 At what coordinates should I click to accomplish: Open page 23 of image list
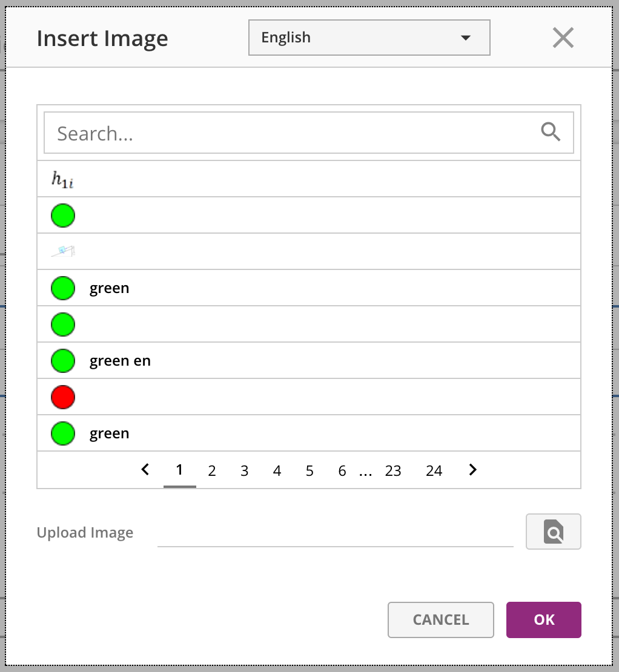pos(393,471)
